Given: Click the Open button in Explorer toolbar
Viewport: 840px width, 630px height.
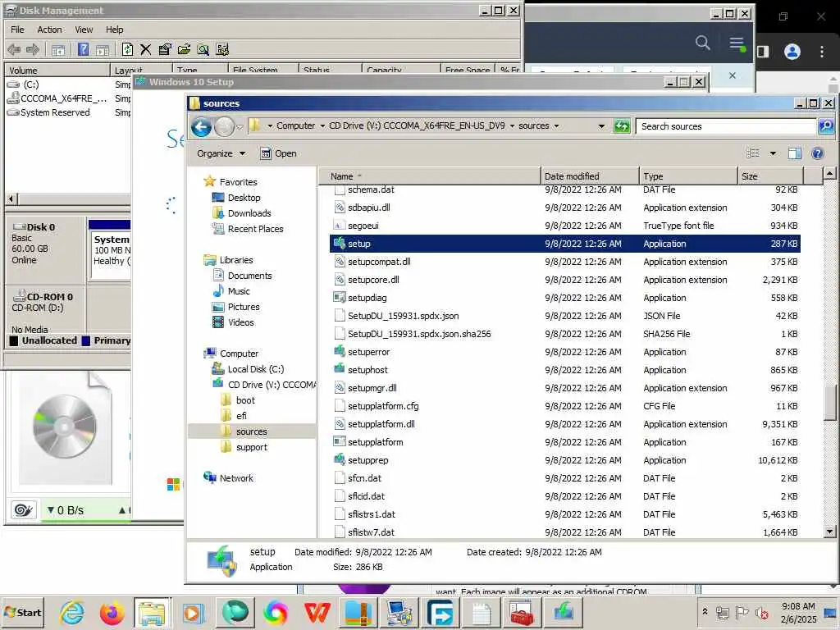Looking at the screenshot, I should (279, 153).
